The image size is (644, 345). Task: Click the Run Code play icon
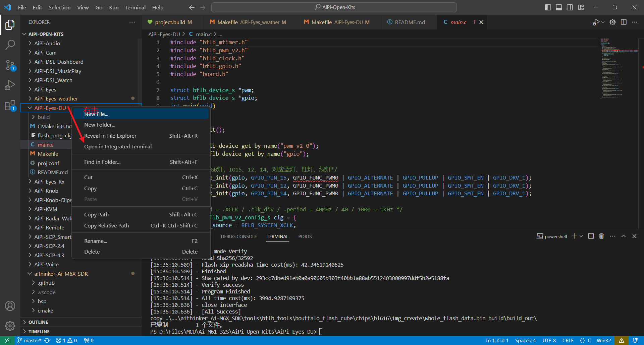coord(596,22)
